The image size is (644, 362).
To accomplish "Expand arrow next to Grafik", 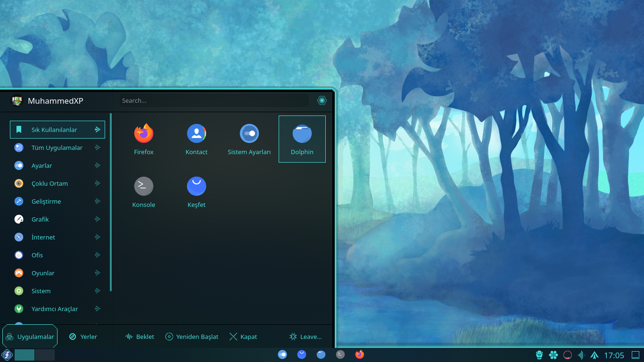I will coord(98,219).
